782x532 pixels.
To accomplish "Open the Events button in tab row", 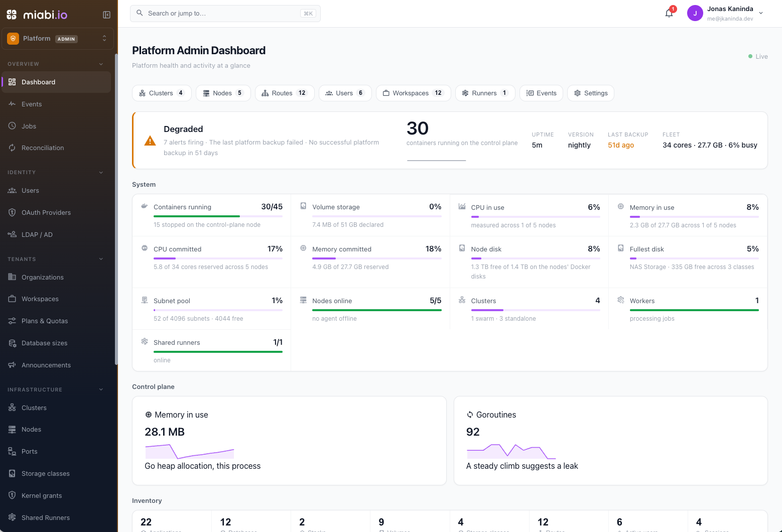I will tap(541, 93).
